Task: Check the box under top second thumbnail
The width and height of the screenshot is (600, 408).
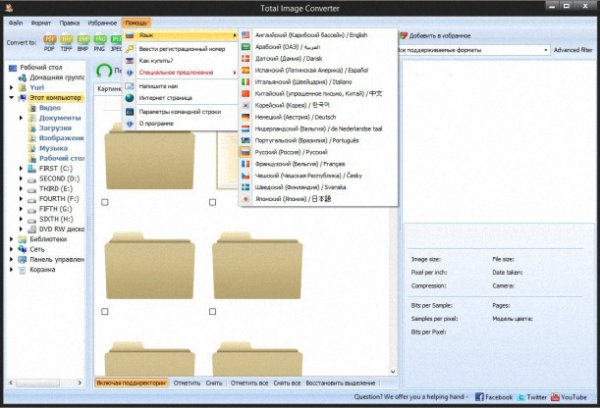Action: pyautogui.click(x=212, y=202)
